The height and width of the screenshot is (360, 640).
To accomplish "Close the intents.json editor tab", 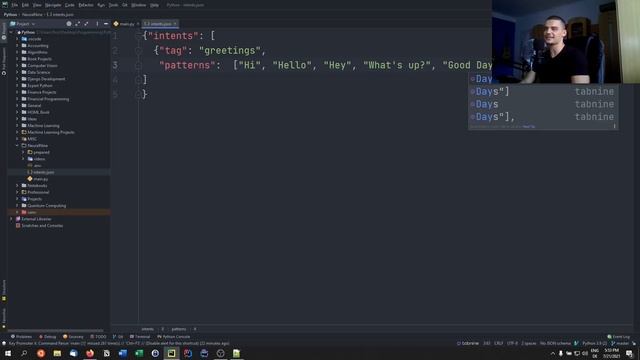I will click(x=175, y=24).
